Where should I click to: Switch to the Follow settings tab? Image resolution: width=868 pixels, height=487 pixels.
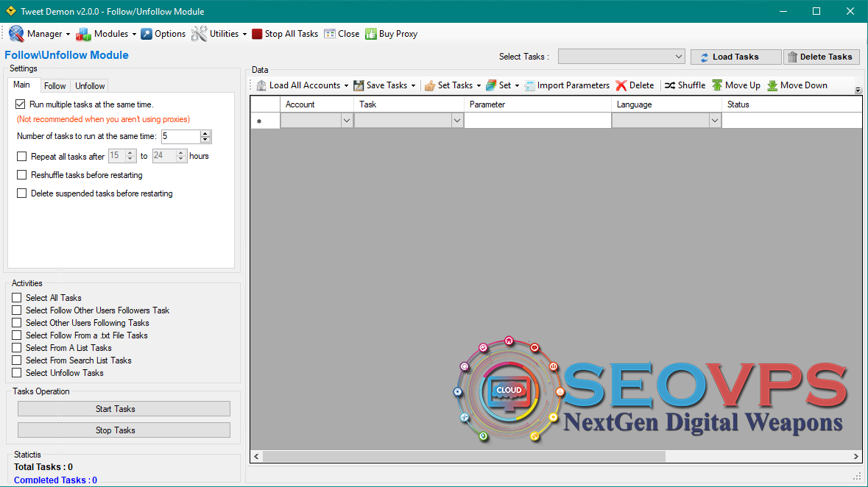pos(54,86)
